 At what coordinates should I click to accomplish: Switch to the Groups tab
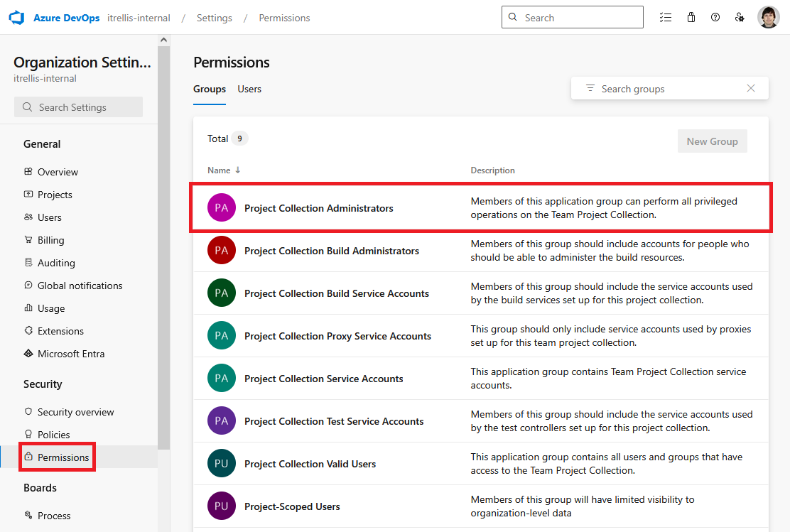click(x=210, y=89)
